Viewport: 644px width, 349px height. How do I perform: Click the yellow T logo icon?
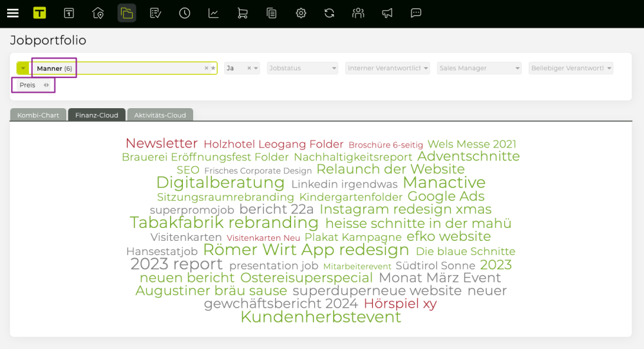[39, 13]
